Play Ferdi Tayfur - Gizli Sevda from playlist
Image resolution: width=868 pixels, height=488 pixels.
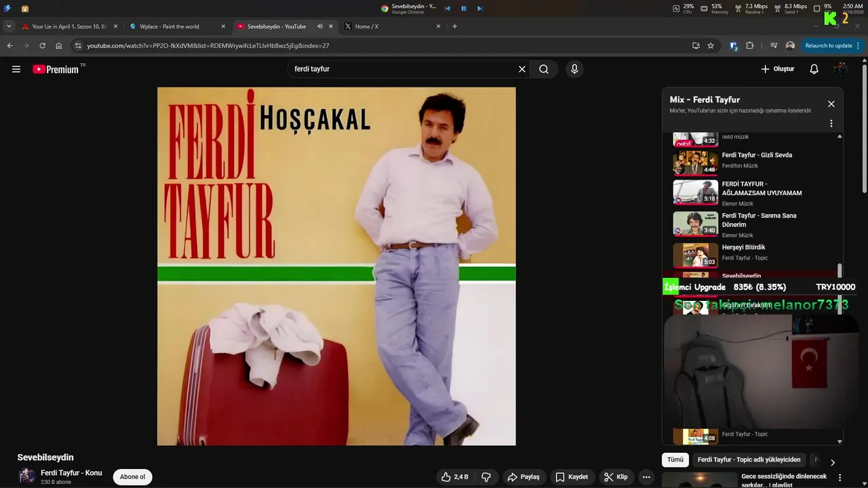(756, 155)
